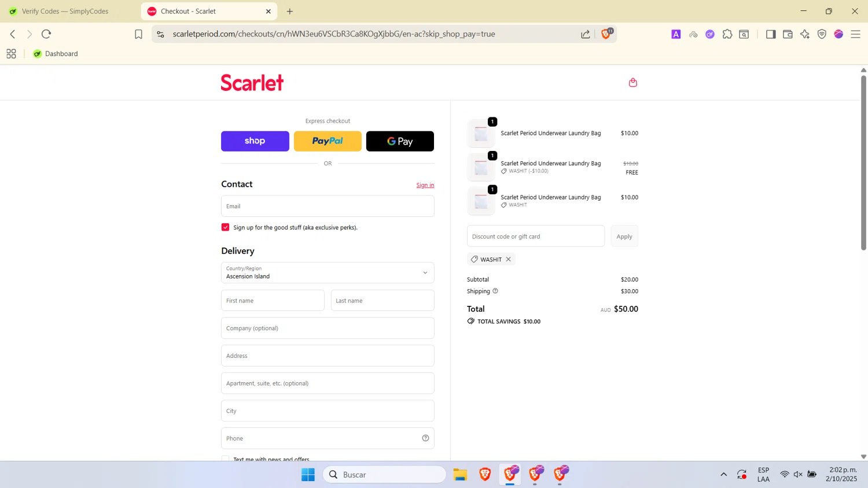This screenshot has width=868, height=488.
Task: Click discount code or gift card field
Action: pos(536,236)
